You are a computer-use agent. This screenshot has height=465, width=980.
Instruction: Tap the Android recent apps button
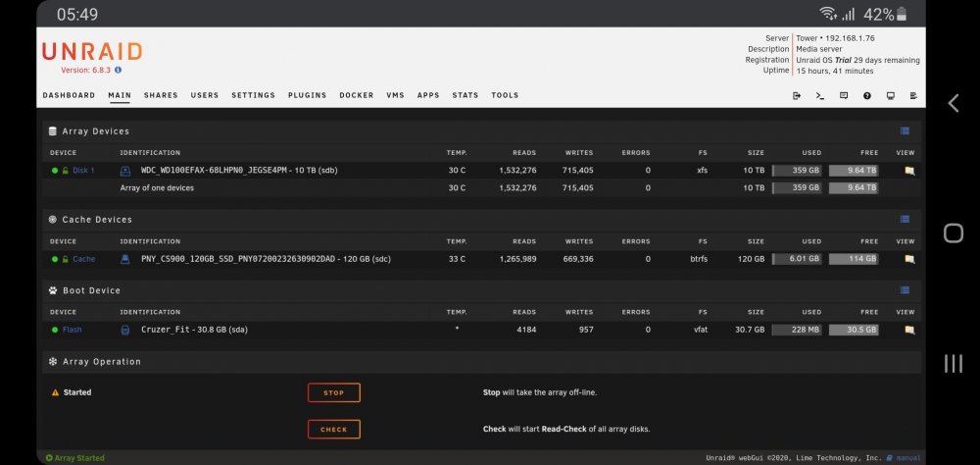click(x=954, y=364)
